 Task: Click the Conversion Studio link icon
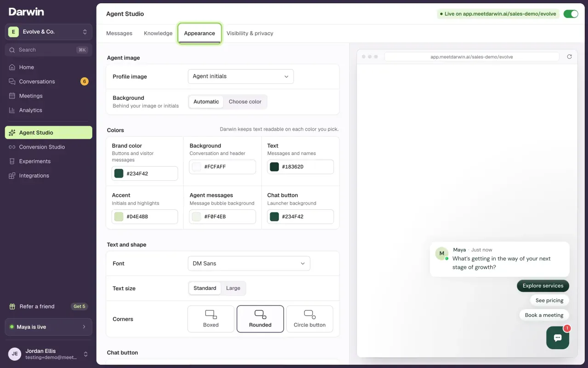(12, 147)
